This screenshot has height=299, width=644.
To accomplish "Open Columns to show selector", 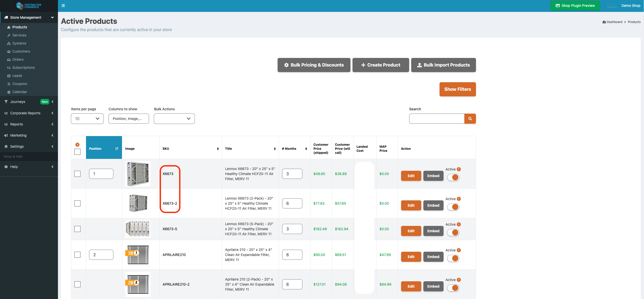I will 129,119.
